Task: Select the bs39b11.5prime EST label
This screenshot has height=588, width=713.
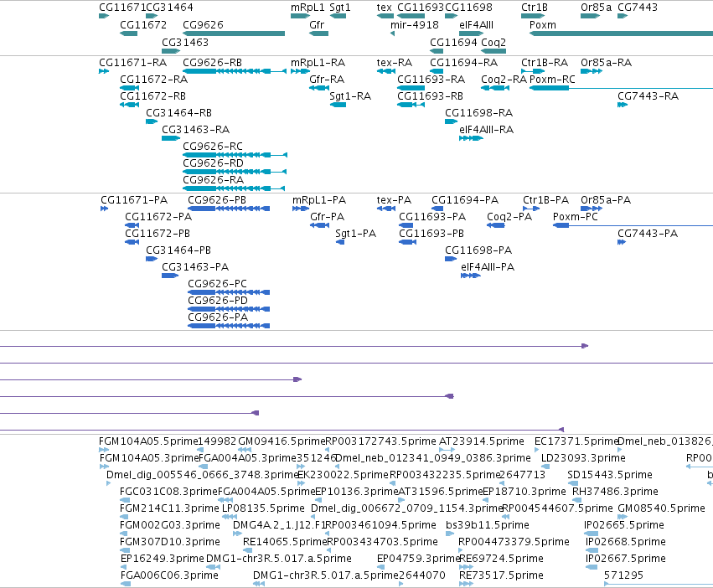Action: [x=488, y=525]
